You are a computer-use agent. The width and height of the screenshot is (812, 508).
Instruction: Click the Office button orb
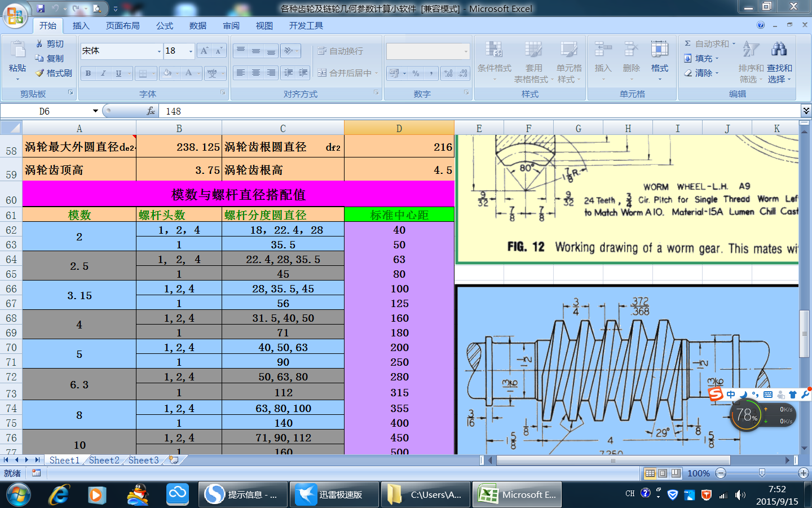tap(15, 15)
